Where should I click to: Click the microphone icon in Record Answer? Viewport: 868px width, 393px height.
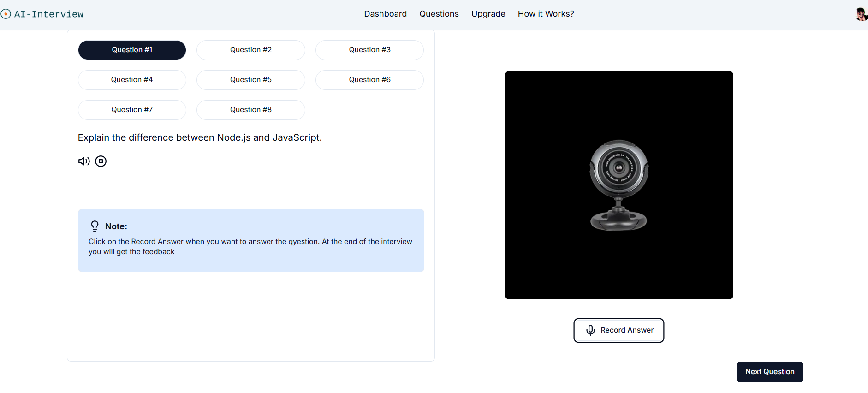(x=590, y=330)
